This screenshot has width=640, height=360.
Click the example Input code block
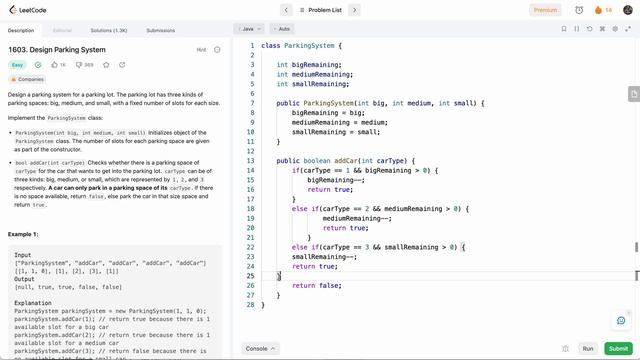click(115, 302)
